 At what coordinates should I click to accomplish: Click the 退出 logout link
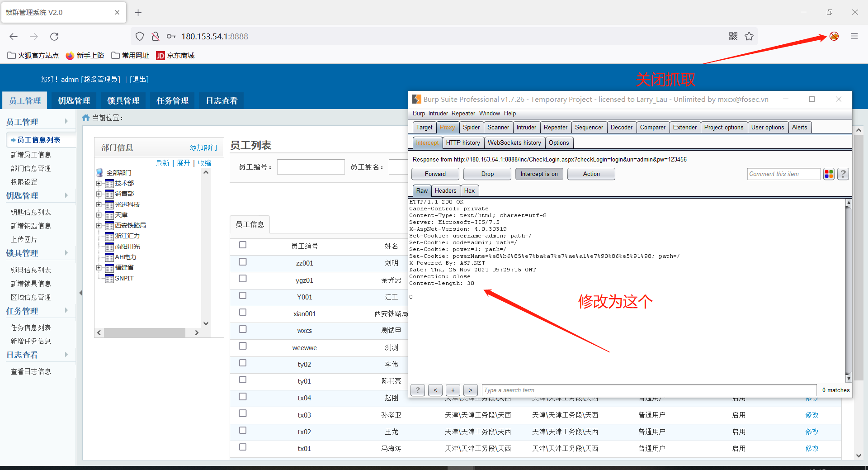point(139,80)
